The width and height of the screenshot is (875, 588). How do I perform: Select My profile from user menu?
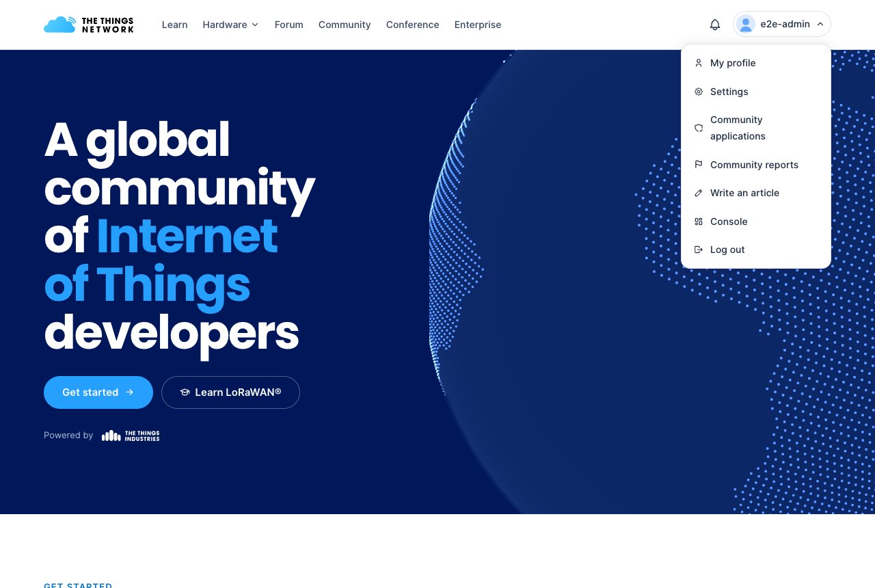(x=756, y=63)
